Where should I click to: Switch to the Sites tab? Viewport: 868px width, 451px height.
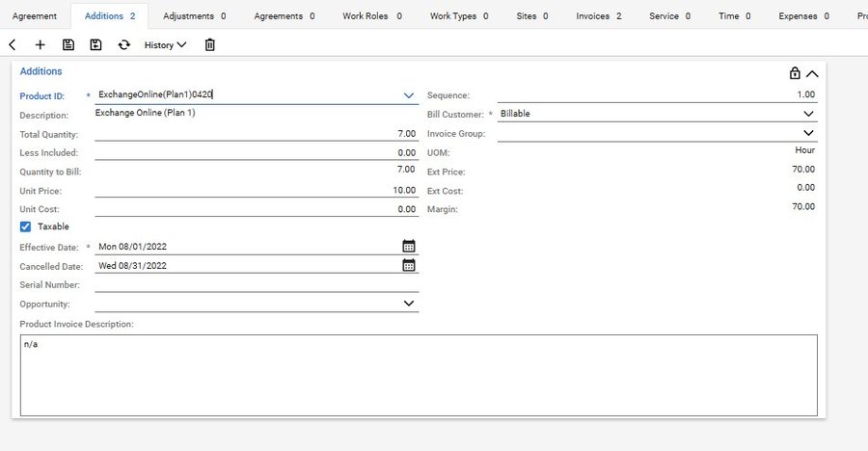click(532, 16)
